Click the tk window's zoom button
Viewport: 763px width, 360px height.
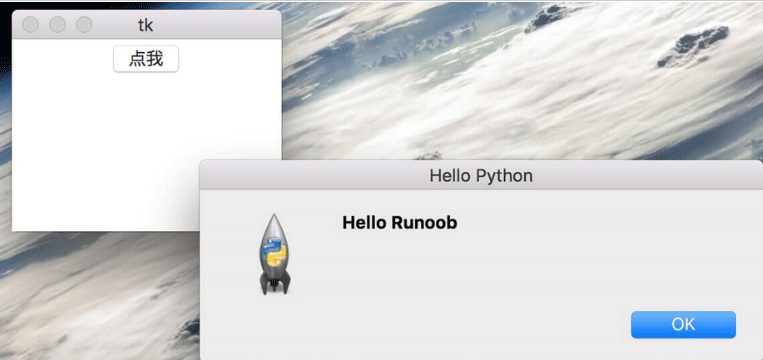(84, 25)
